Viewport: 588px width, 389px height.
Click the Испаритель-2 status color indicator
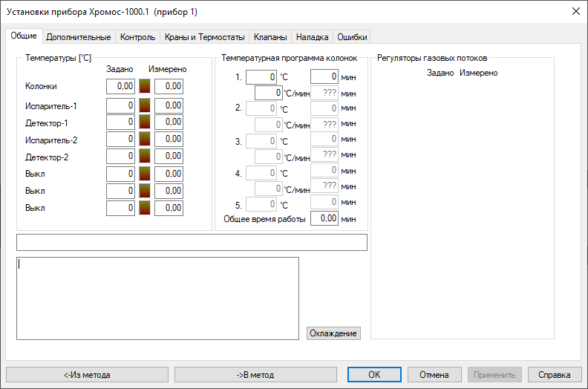pos(145,139)
